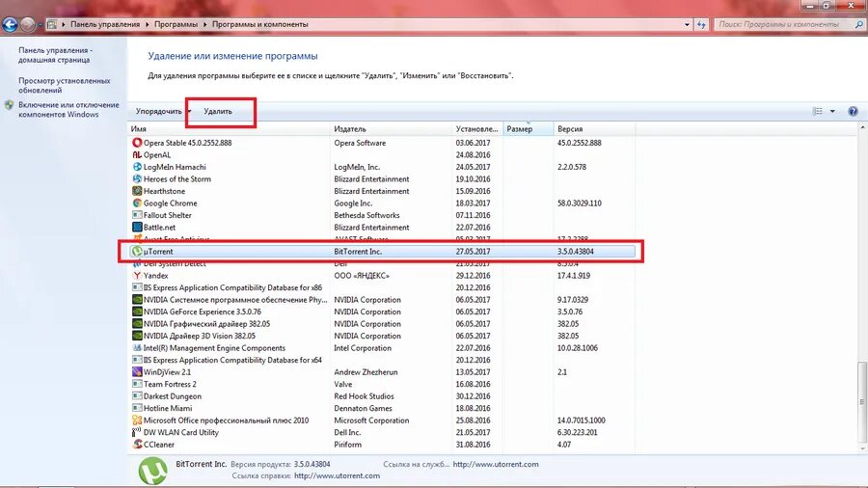Click version 58.0.3029.110 of Chrome

click(579, 203)
